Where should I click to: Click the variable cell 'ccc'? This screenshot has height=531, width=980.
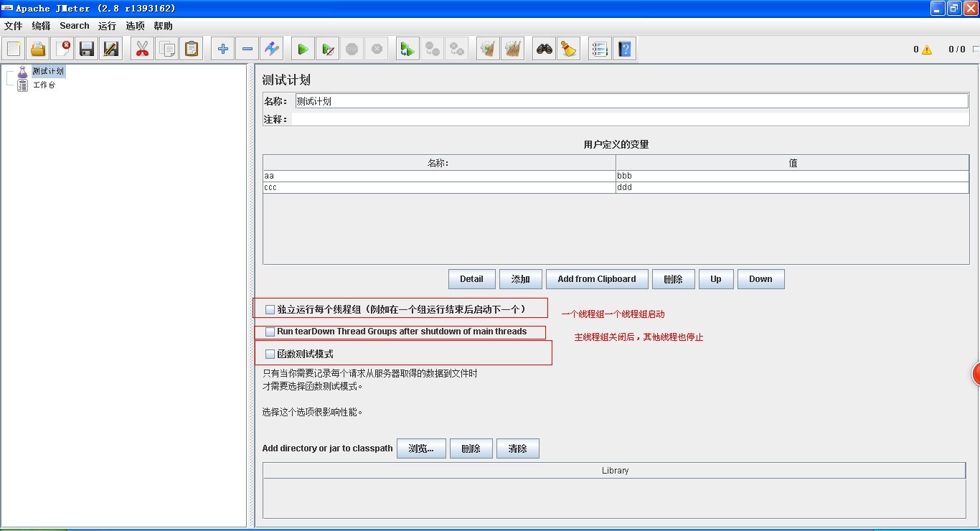[x=439, y=187]
